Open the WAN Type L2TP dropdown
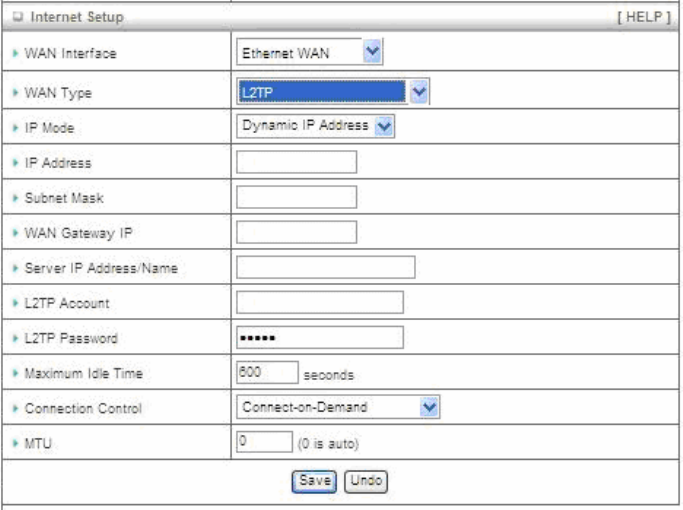This screenshot has height=510, width=683. click(x=333, y=91)
